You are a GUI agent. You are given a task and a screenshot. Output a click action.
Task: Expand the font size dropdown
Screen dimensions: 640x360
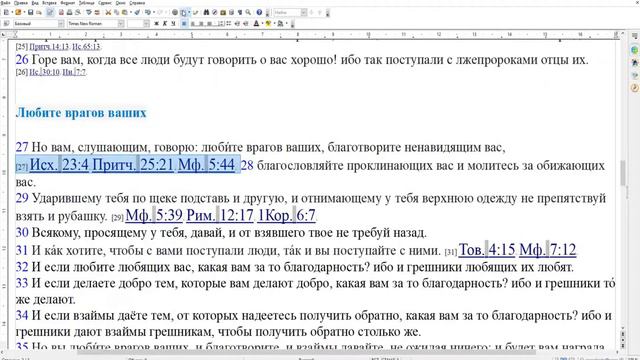coord(146,24)
